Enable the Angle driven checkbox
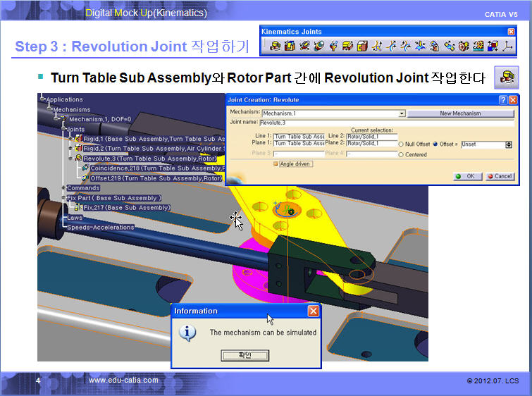The width and height of the screenshot is (532, 396). tap(276, 164)
